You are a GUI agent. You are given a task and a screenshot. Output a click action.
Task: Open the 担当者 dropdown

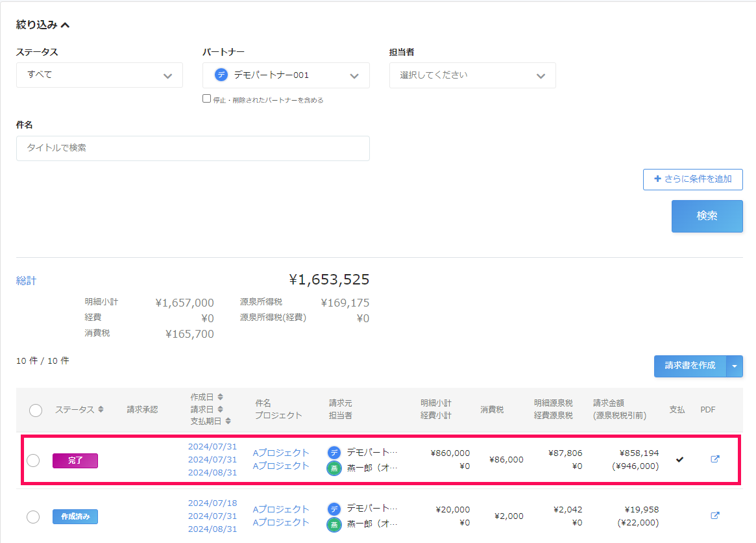click(x=472, y=75)
